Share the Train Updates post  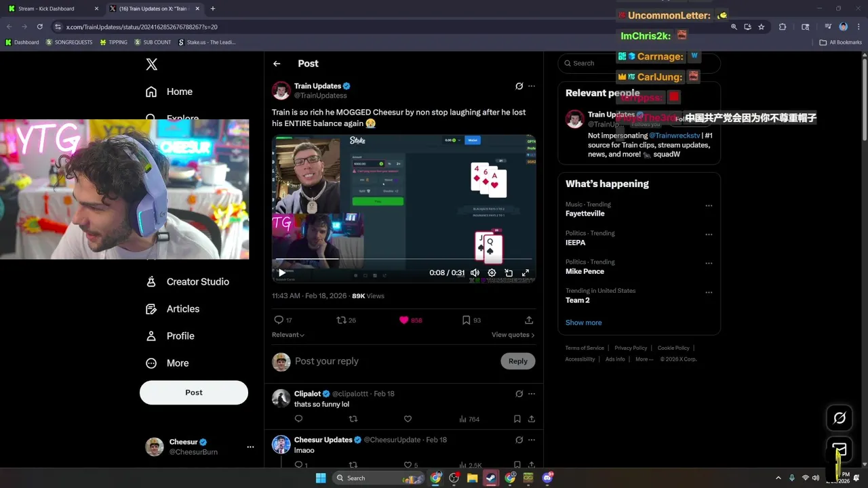coord(529,320)
